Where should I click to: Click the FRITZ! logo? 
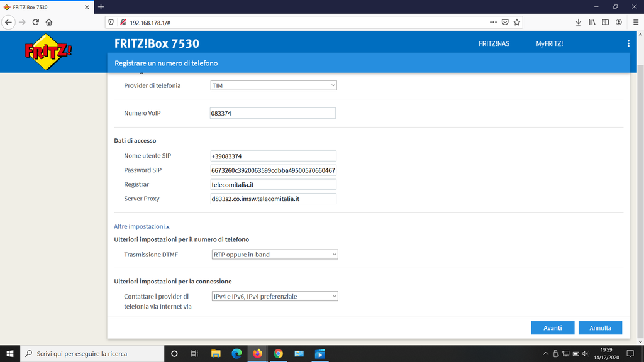48,52
